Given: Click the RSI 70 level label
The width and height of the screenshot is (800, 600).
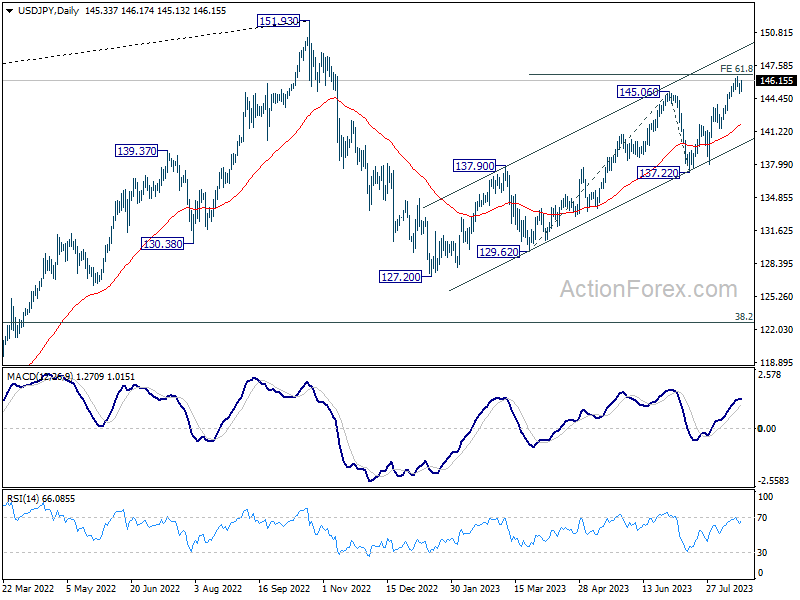Looking at the screenshot, I should (x=762, y=517).
